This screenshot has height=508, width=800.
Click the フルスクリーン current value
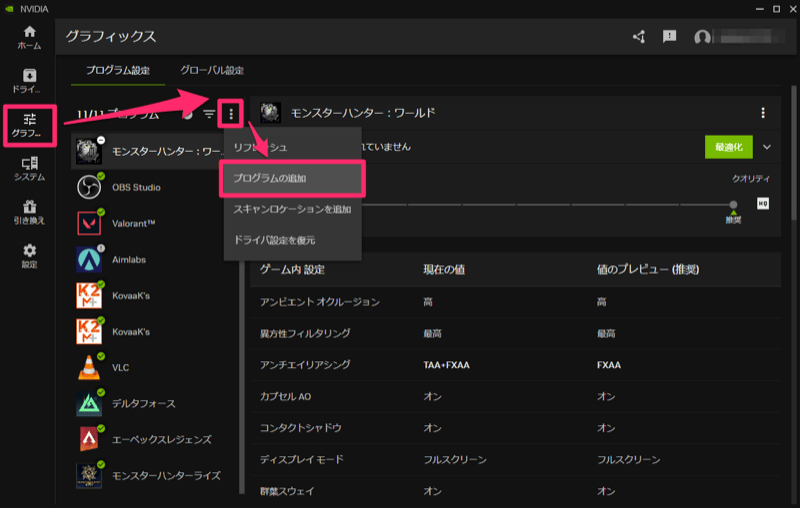click(455, 460)
